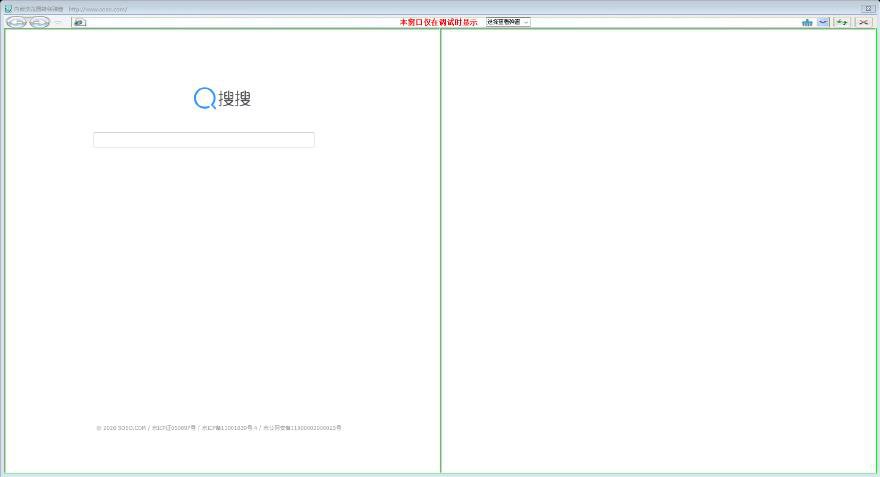The width and height of the screenshot is (880, 477).
Task: Click the blue bar-chart icon in toolbar
Action: point(807,22)
